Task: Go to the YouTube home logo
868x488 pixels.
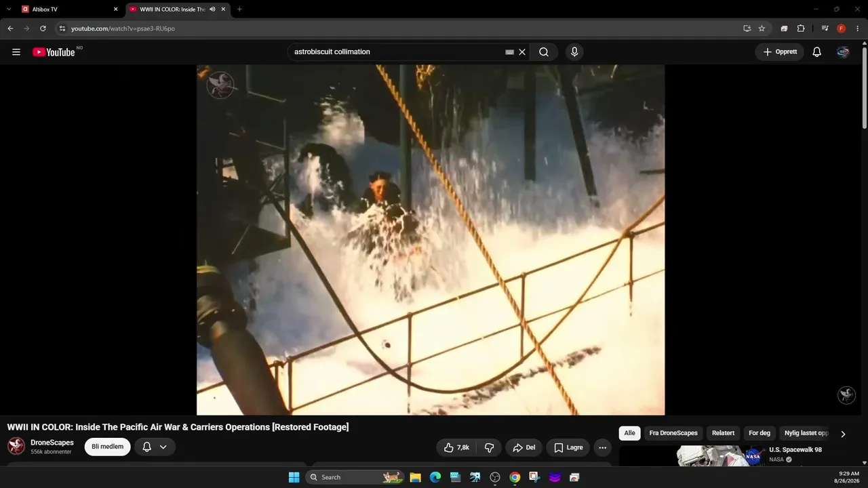Action: (54, 52)
